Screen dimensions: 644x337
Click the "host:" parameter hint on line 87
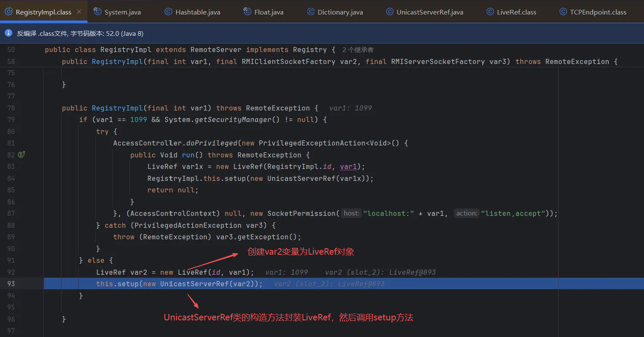[x=351, y=213]
